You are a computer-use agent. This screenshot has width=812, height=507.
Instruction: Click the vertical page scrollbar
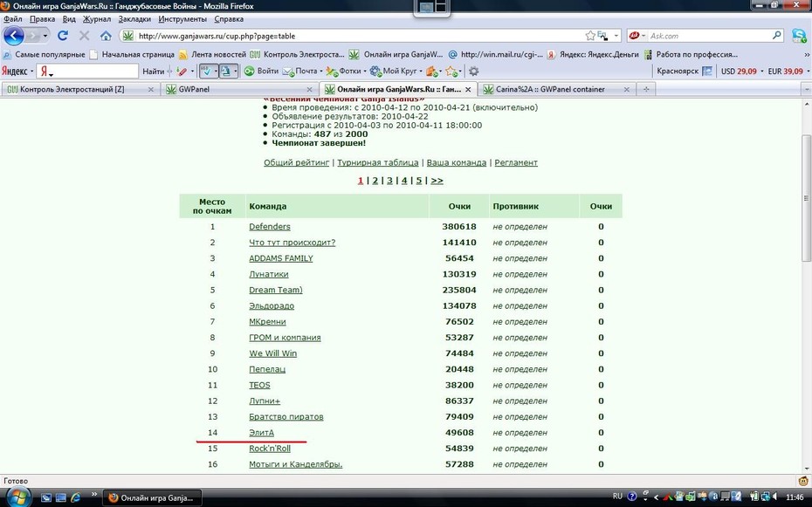pos(806,199)
